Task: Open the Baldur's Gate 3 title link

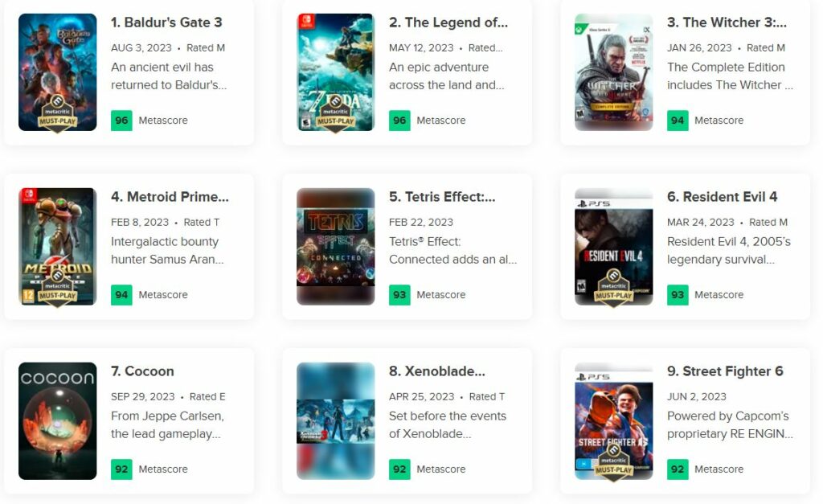Action: click(167, 22)
